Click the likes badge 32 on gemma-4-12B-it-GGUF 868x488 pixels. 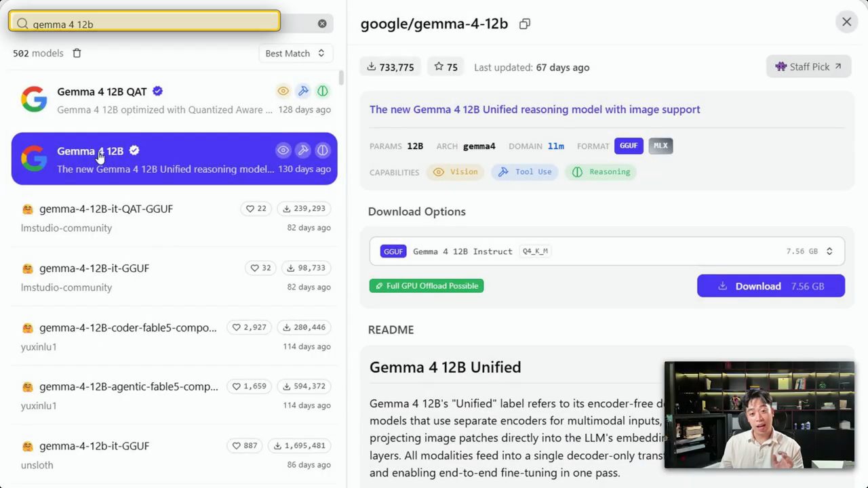point(260,268)
